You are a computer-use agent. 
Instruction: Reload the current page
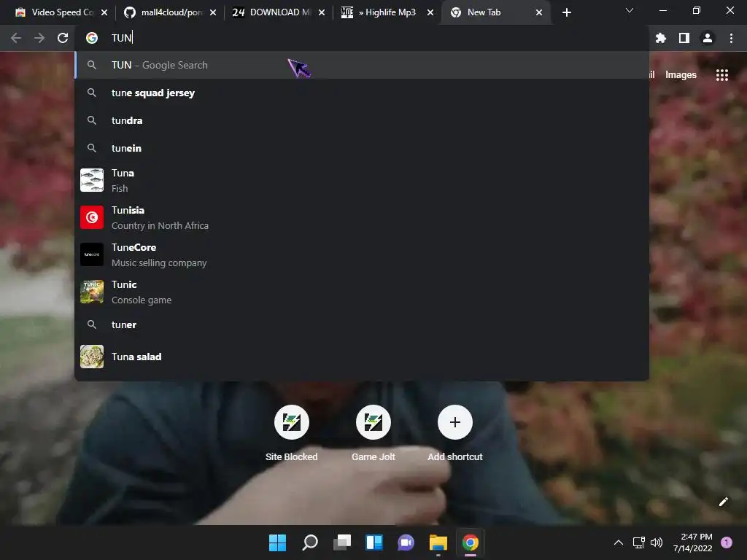click(63, 38)
